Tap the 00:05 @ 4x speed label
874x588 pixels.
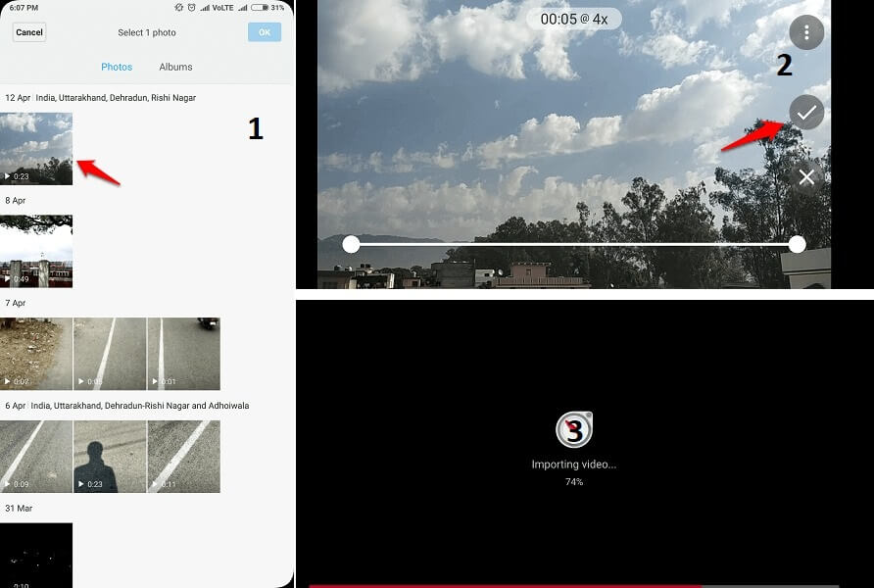[573, 19]
